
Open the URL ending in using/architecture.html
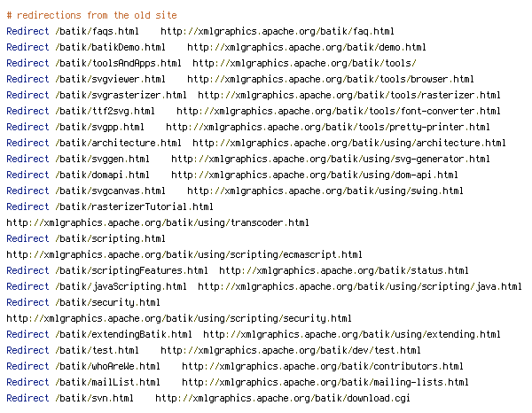(x=349, y=143)
